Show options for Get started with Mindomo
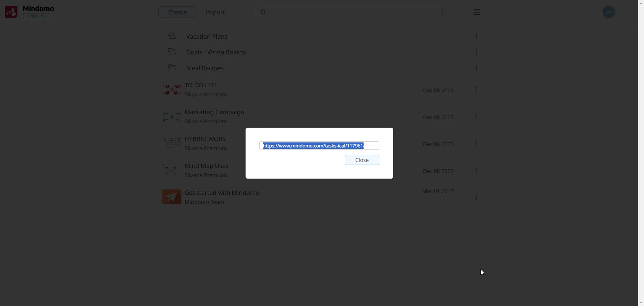This screenshot has width=644, height=306. [476, 198]
